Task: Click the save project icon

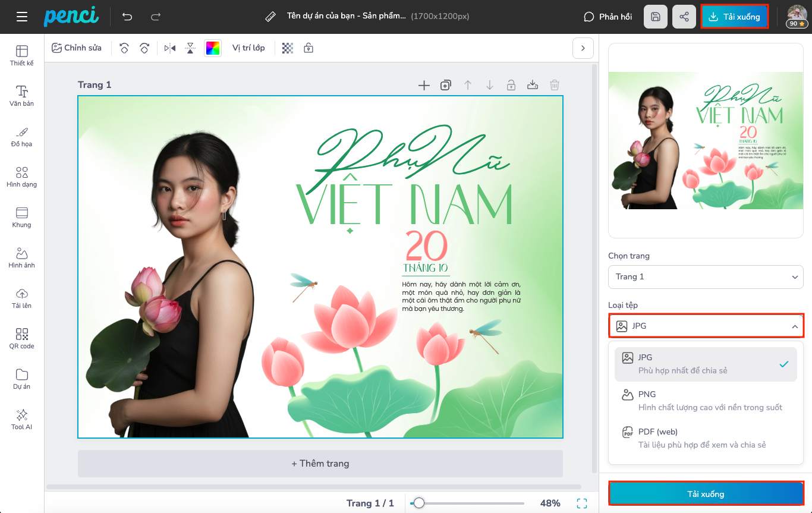Action: point(656,17)
